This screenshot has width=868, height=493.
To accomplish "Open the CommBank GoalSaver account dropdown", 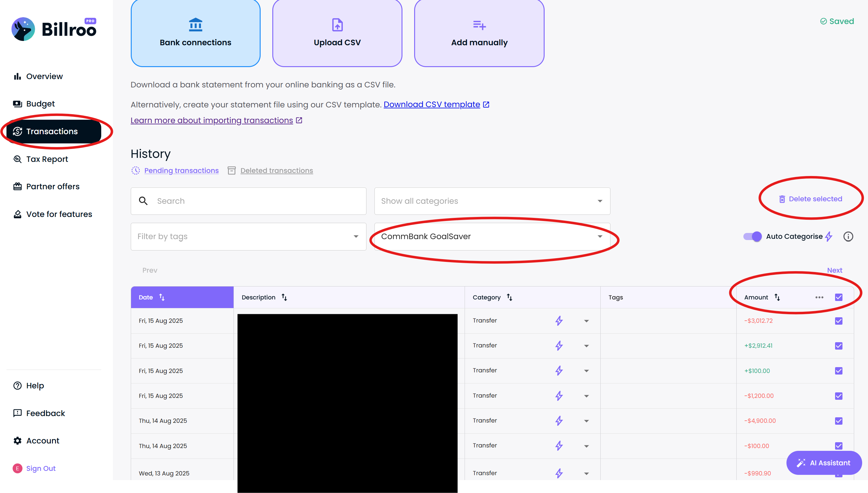I will pos(492,236).
